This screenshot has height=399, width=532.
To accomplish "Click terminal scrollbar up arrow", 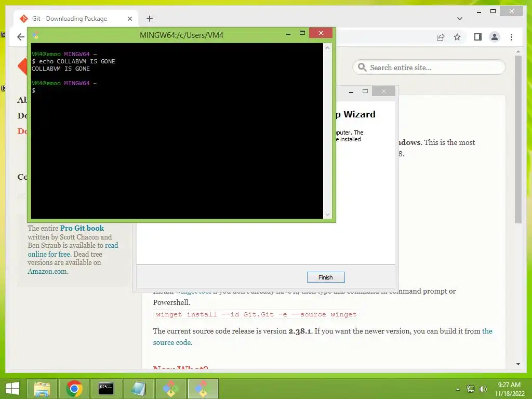I will point(327,48).
